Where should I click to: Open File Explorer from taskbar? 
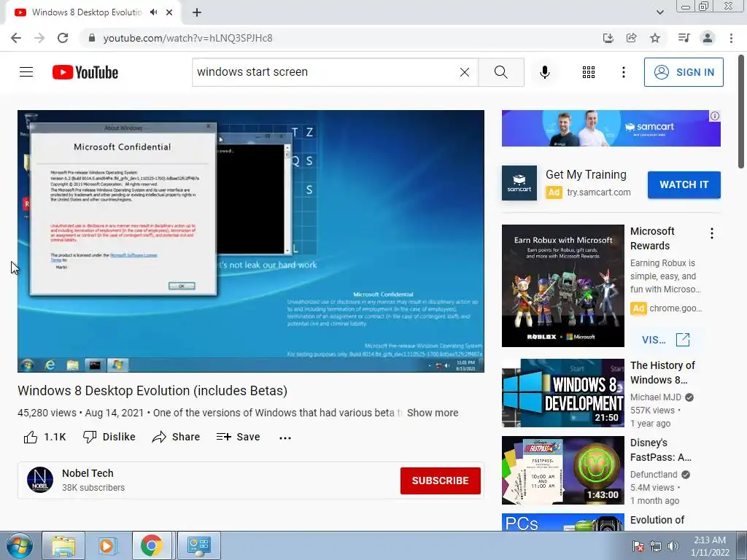click(63, 545)
